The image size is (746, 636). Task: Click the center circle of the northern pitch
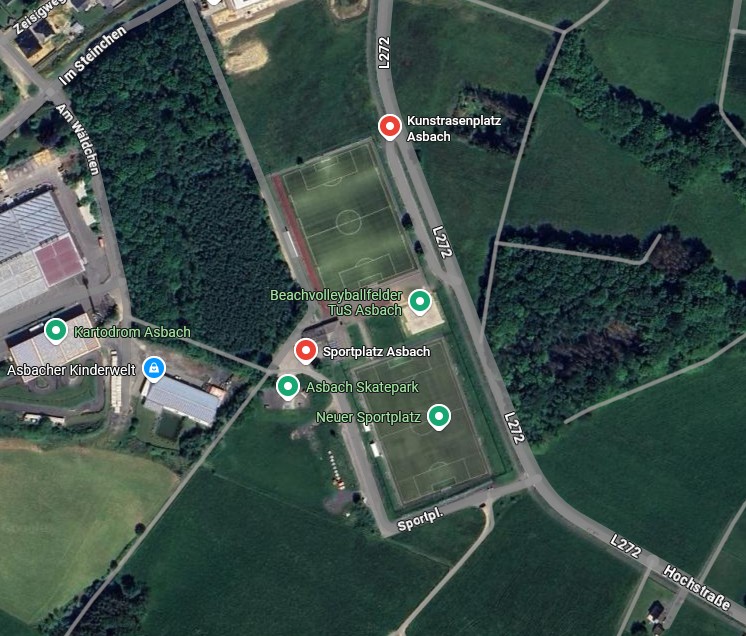tap(348, 222)
